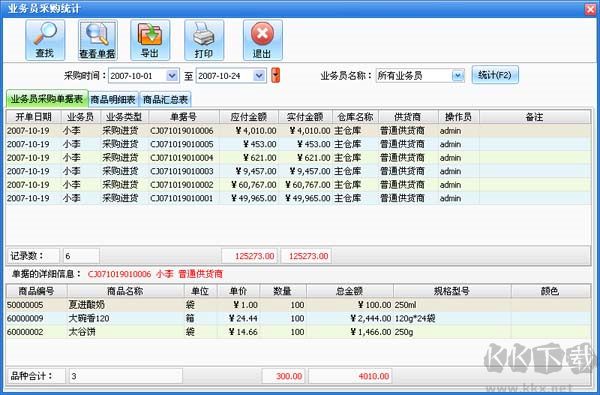The height and width of the screenshot is (395, 600).
Task: Click the 业务类型 column header
Action: (x=124, y=117)
